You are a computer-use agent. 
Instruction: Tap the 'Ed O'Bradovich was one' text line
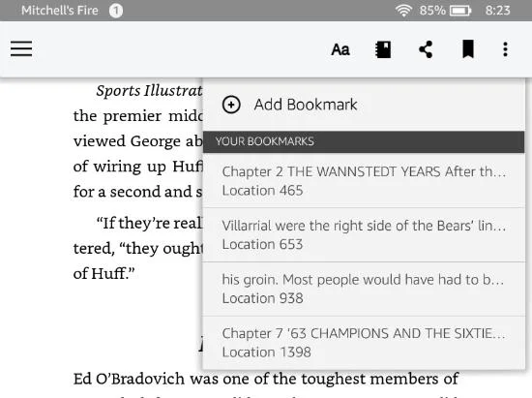click(x=266, y=379)
